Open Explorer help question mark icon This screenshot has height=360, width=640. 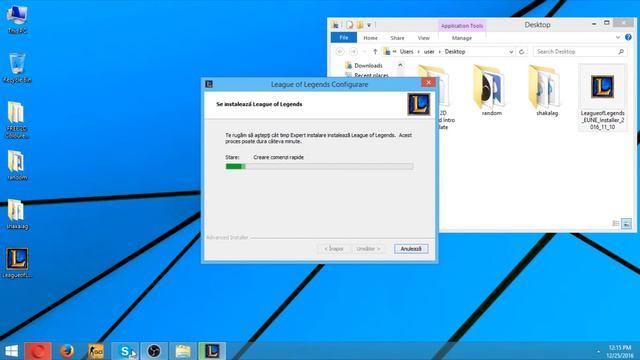tap(628, 37)
